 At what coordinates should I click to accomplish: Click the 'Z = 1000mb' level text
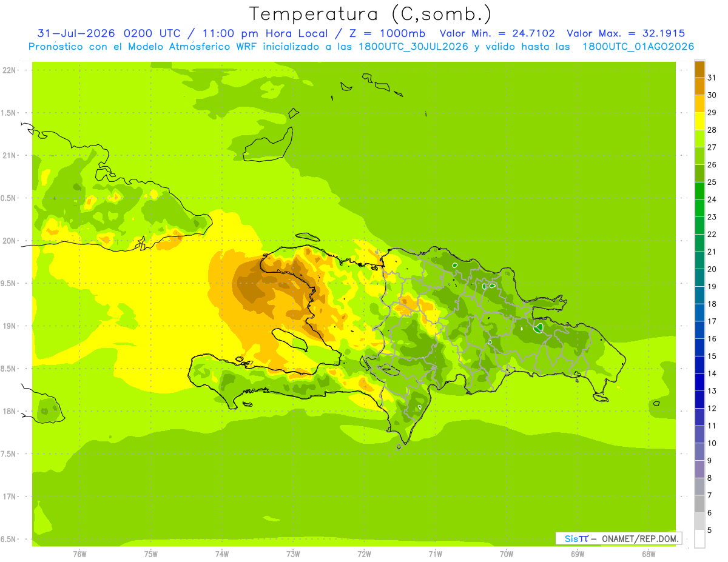pos(388,33)
